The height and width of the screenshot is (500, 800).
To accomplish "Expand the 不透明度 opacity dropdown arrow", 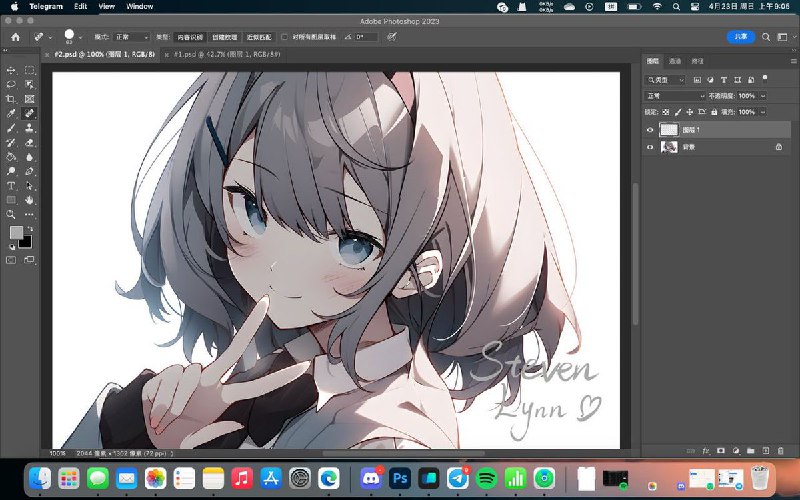I will pos(763,96).
